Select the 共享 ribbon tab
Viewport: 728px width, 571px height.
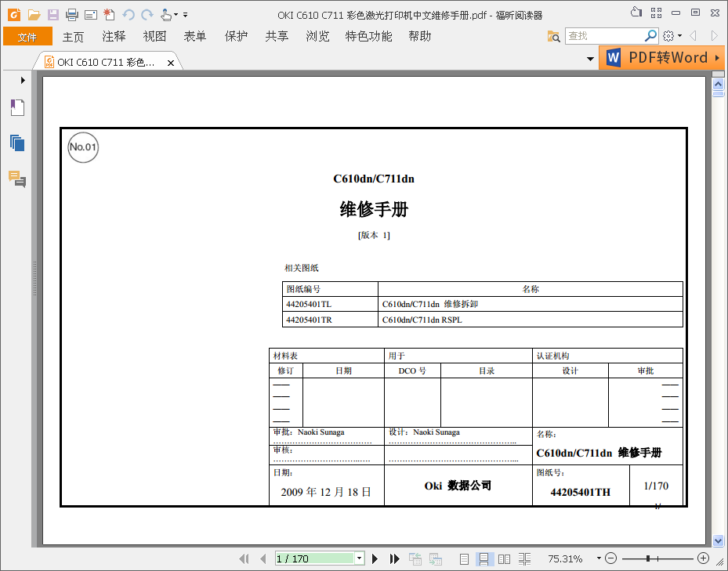(x=277, y=37)
